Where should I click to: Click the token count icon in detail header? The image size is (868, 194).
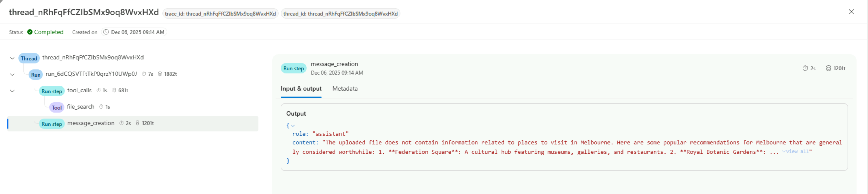pos(829,68)
